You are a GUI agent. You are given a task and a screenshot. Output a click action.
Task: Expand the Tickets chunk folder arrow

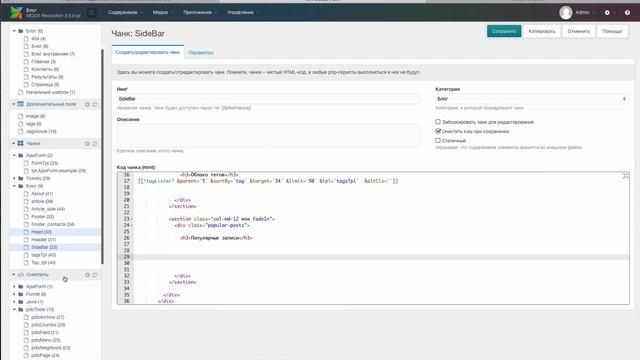(15, 178)
